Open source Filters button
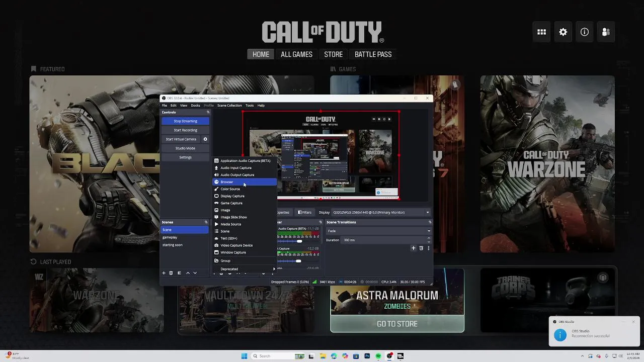This screenshot has height=362, width=644. pyautogui.click(x=305, y=212)
